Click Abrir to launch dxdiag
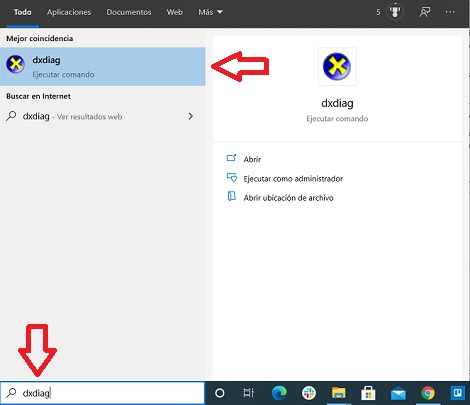Screen dimensions: 470x405 252,159
